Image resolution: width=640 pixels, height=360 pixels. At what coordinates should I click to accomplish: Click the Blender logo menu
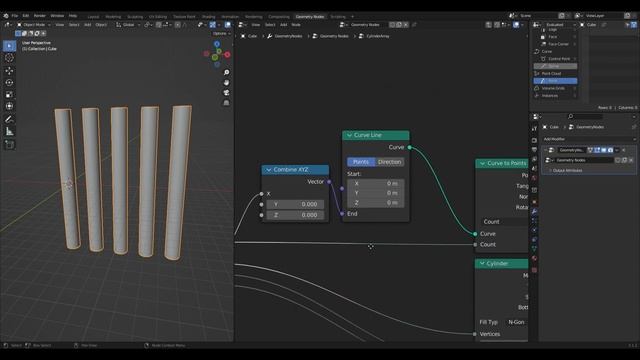point(6,16)
